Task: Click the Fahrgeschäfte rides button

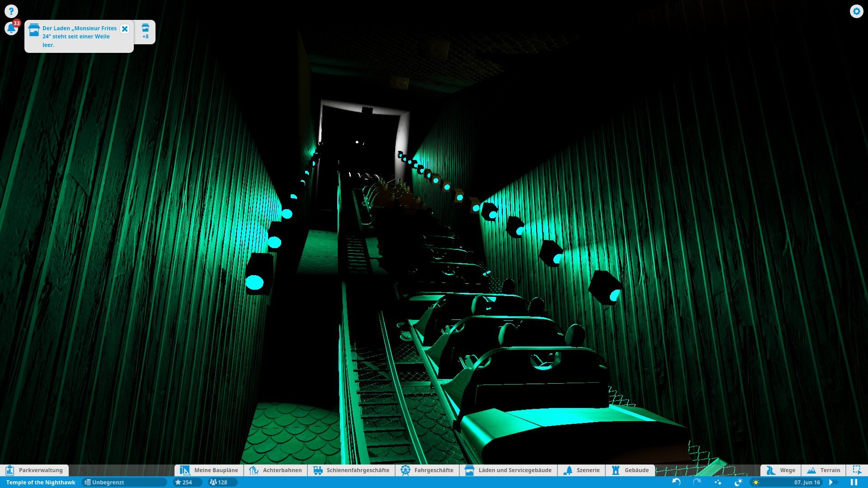Action: [x=427, y=470]
